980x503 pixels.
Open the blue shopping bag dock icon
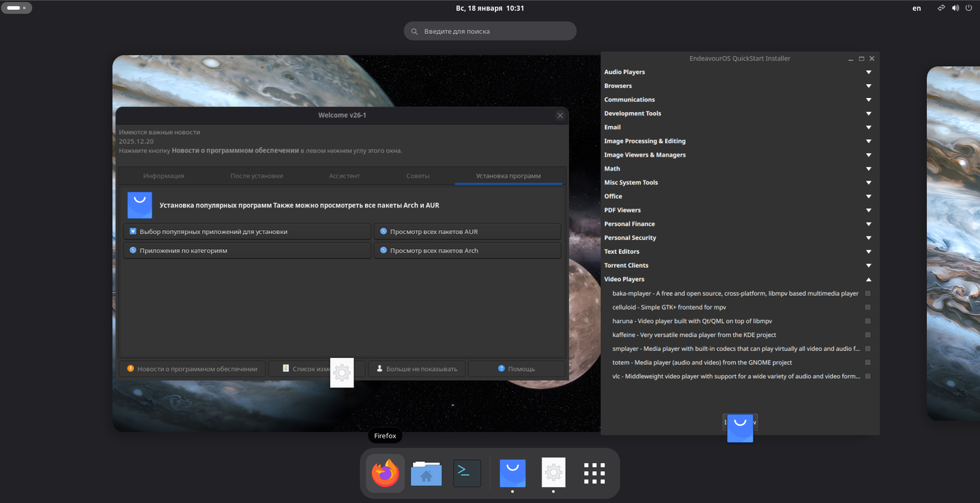coord(513,474)
